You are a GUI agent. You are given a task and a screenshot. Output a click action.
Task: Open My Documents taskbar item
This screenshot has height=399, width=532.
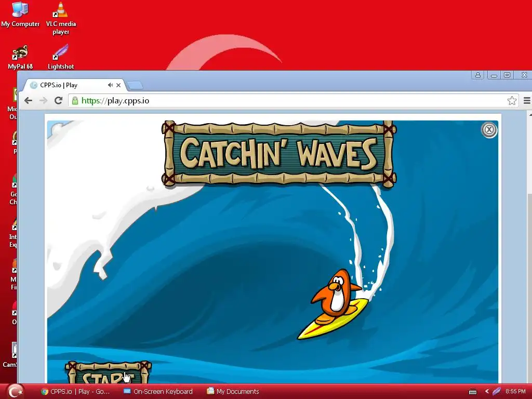(233, 391)
